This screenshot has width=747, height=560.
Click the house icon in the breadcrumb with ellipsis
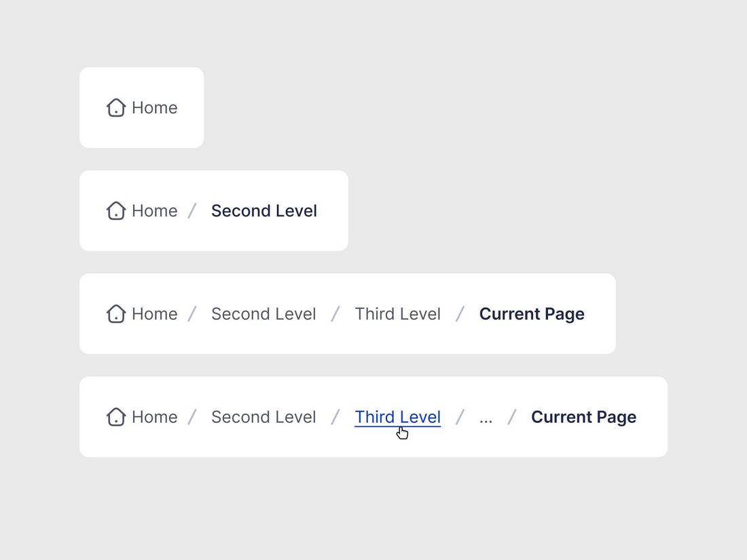[115, 417]
